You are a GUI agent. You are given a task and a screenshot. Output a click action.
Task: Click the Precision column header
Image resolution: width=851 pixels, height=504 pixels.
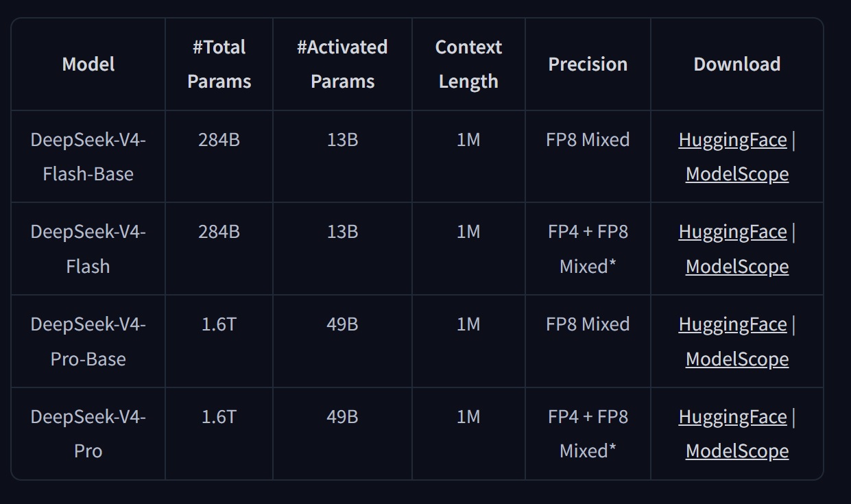point(588,64)
